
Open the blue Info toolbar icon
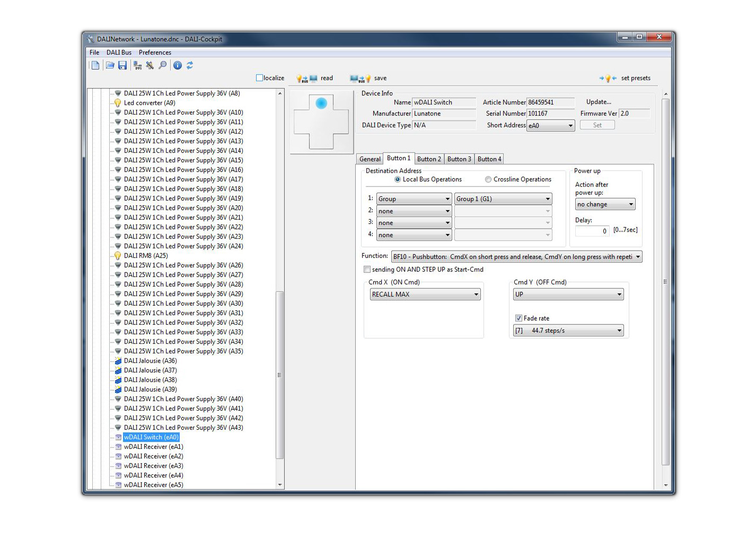[178, 65]
